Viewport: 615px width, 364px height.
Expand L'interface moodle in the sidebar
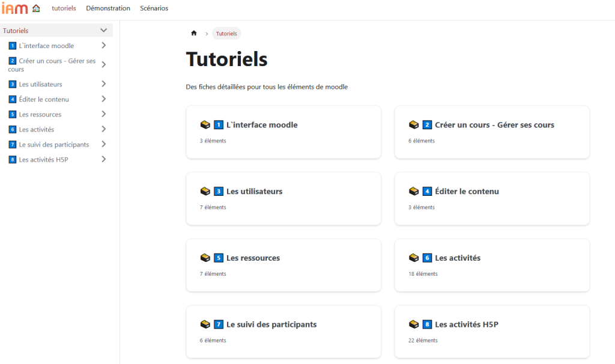tap(104, 46)
